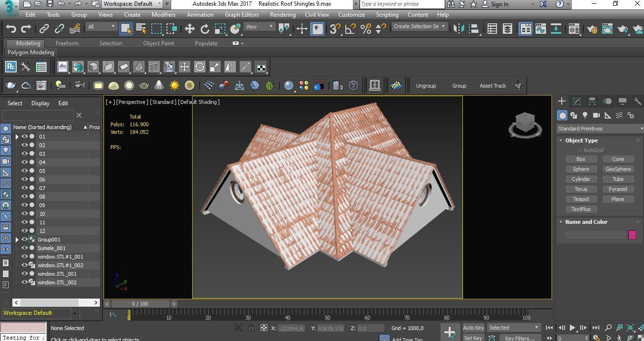Click the Redo arrow in main toolbar
The width and height of the screenshot is (644, 341).
click(26, 29)
